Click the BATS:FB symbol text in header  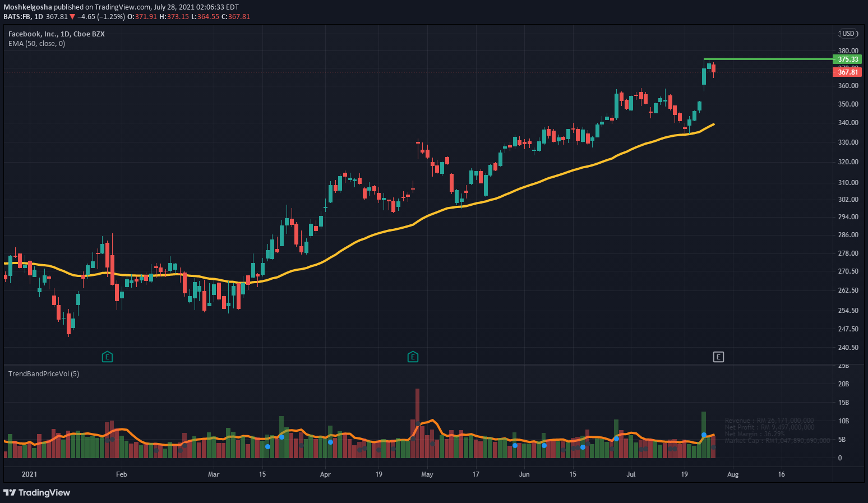17,16
